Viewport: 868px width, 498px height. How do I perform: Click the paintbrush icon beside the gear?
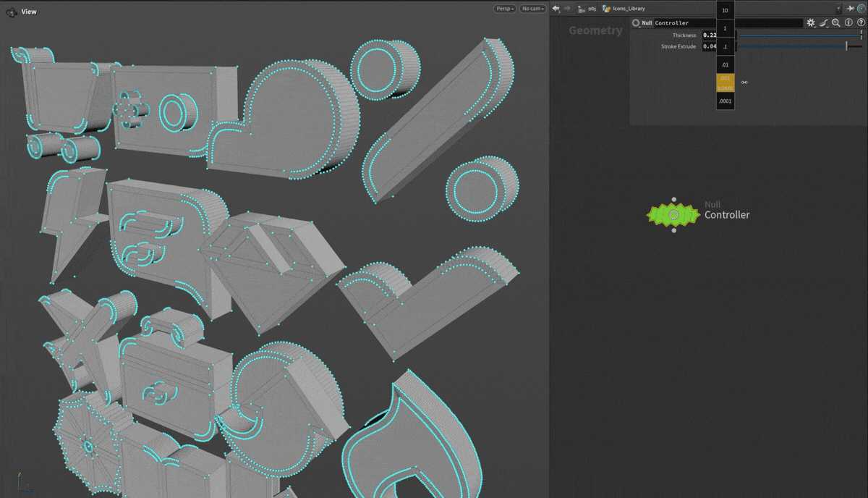coord(824,23)
